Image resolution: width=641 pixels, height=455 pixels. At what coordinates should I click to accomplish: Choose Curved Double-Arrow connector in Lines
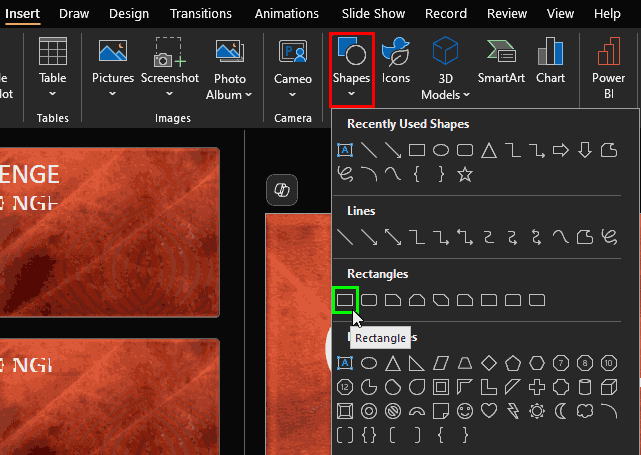tap(537, 237)
